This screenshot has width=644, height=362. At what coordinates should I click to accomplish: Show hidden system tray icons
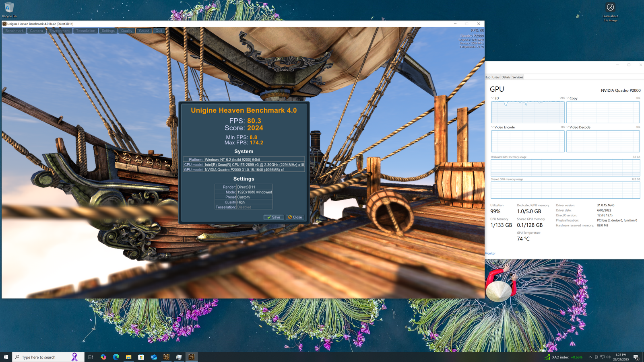click(590, 357)
